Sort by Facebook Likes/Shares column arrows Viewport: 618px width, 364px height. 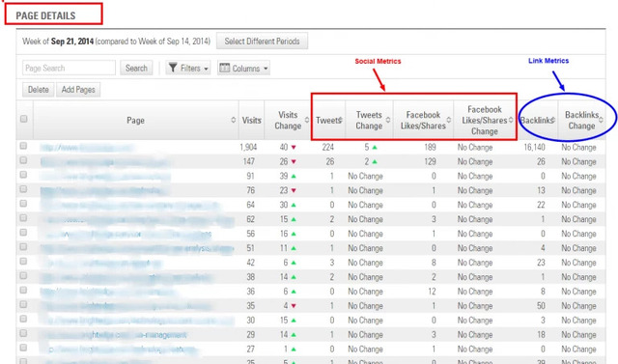point(448,120)
